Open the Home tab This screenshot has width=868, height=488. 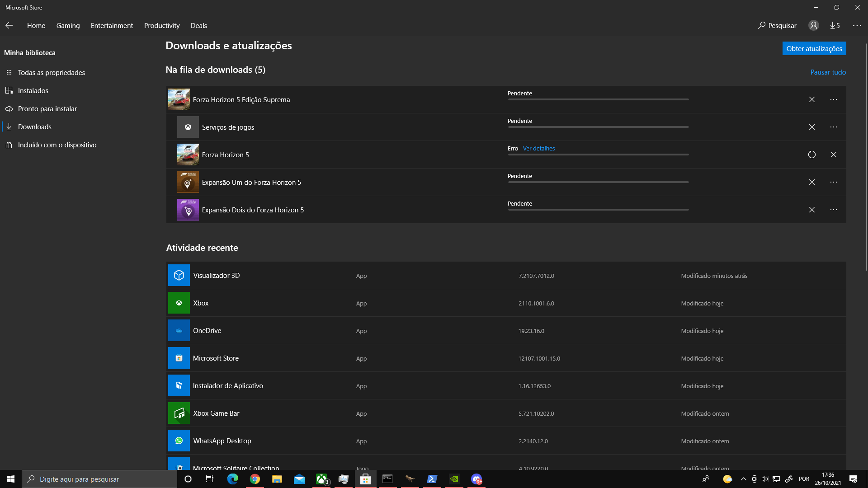[36, 26]
